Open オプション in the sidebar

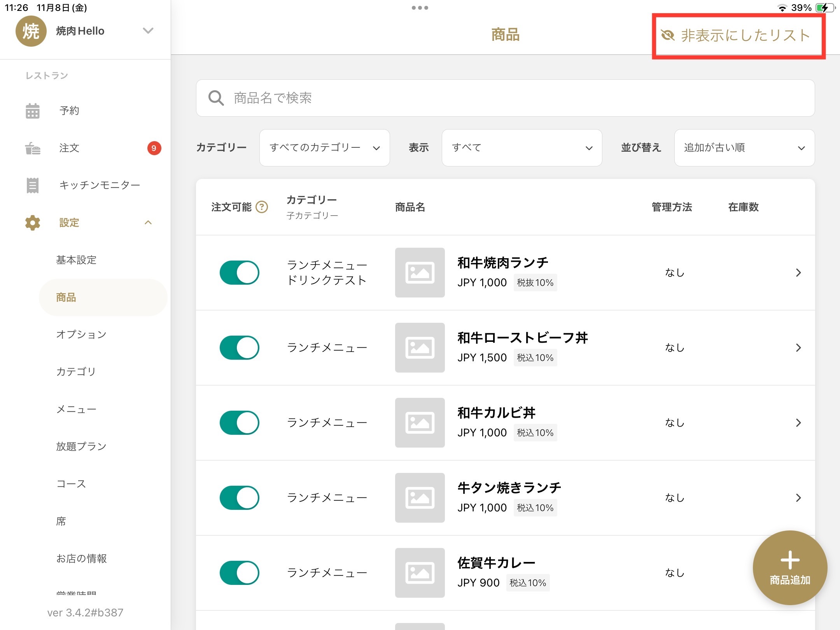[x=81, y=334]
